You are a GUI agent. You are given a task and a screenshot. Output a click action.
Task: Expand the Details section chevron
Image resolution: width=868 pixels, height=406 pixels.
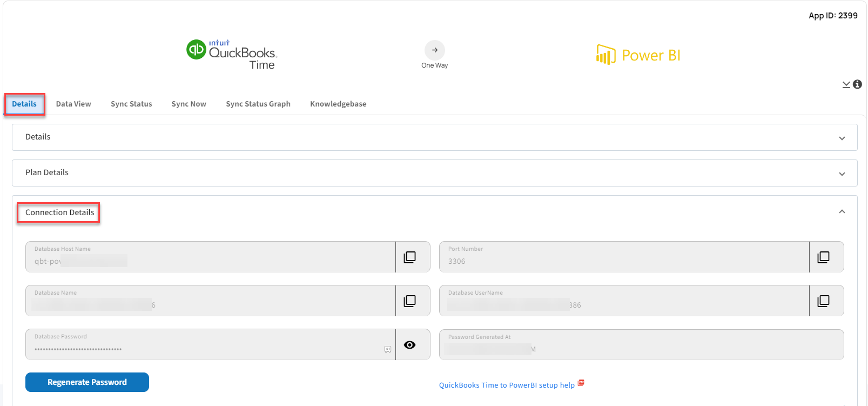click(x=842, y=138)
